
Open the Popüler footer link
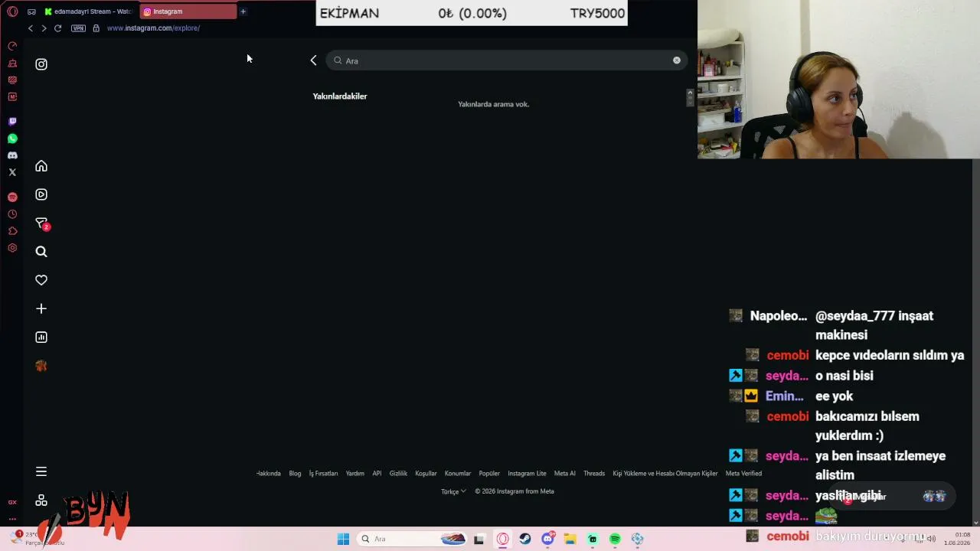tap(489, 474)
